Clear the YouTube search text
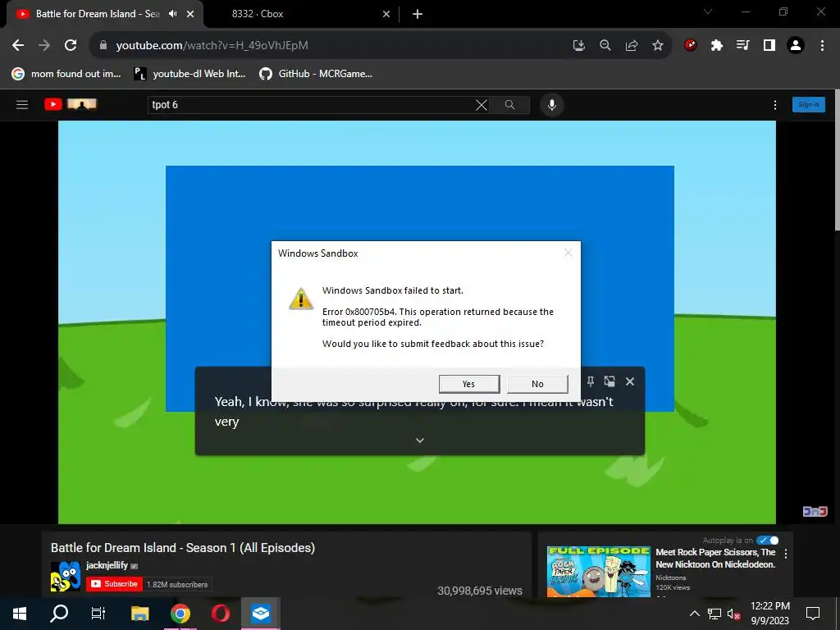This screenshot has height=630, width=840. coord(482,105)
